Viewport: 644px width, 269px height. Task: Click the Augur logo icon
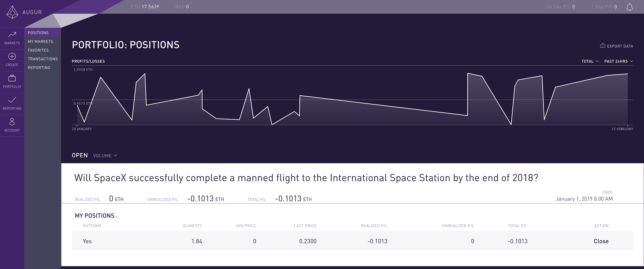(x=12, y=12)
